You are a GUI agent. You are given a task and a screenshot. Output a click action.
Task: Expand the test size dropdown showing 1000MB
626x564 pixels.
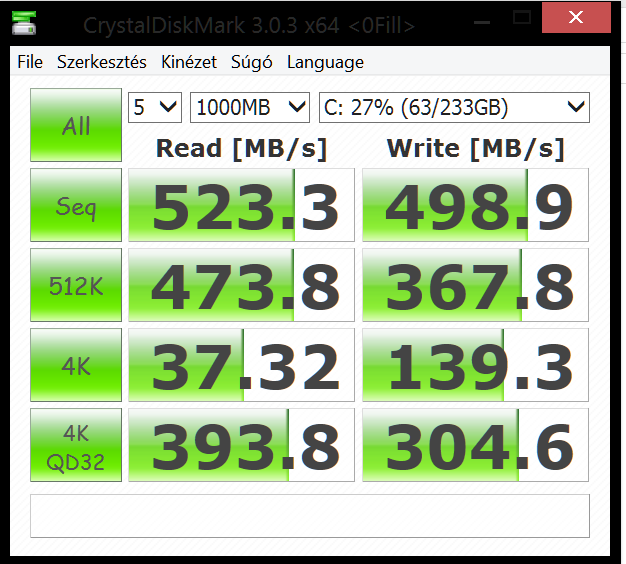(250, 107)
